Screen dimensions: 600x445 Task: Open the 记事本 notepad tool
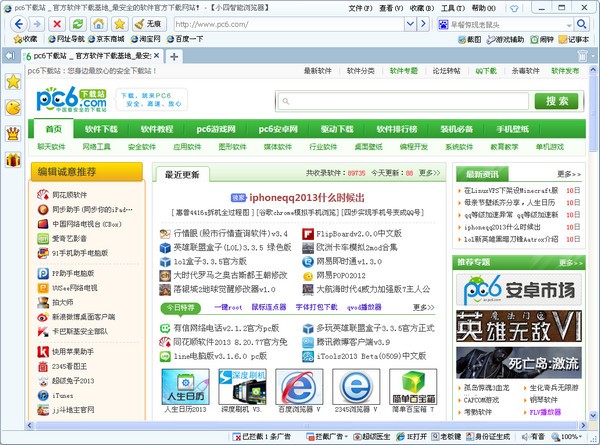point(574,39)
